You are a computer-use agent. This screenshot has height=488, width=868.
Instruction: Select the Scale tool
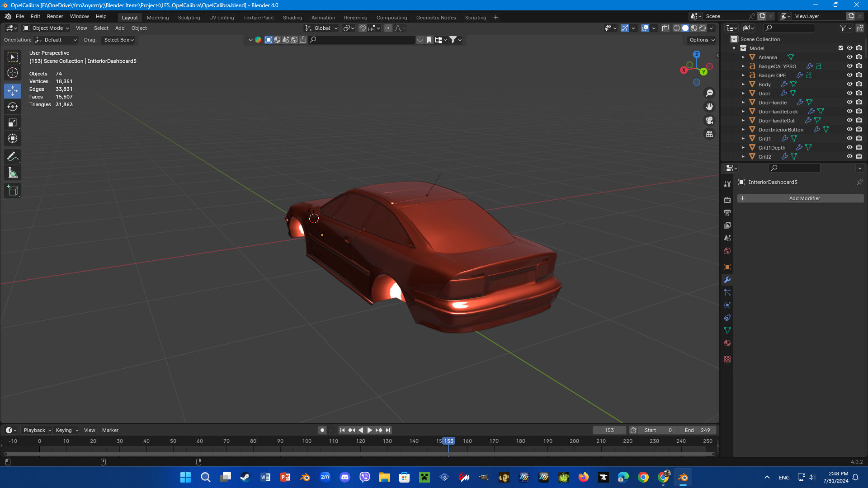coord(13,123)
